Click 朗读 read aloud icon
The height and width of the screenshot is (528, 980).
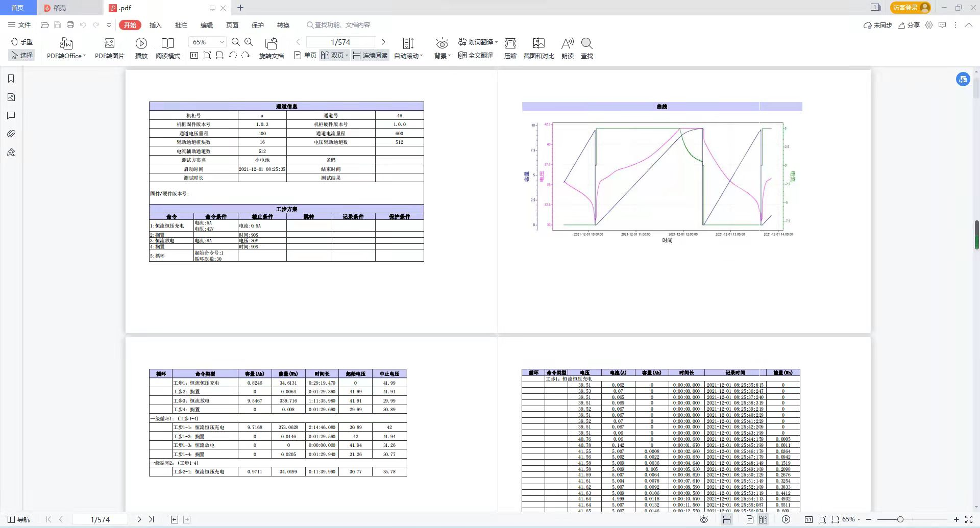pos(568,48)
